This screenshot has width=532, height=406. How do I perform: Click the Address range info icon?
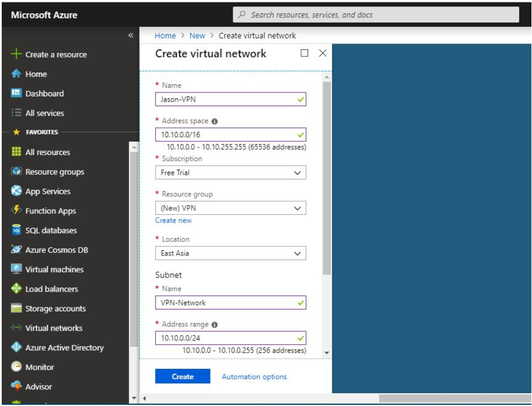click(x=215, y=325)
